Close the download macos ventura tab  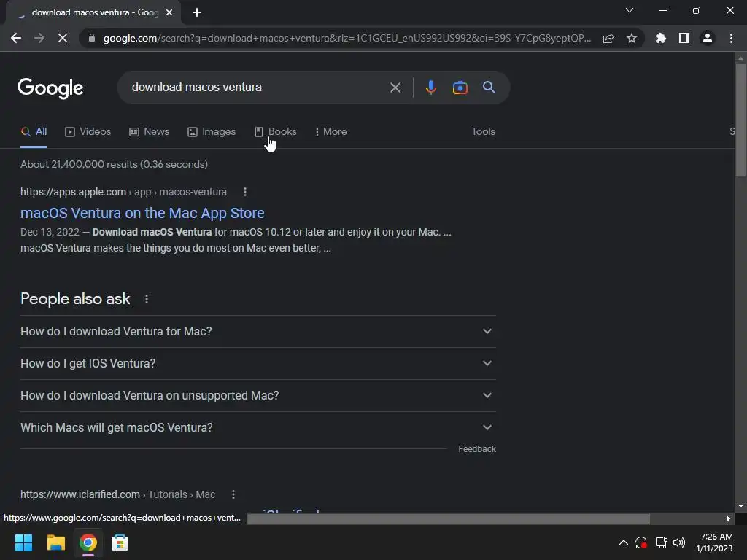tap(169, 12)
